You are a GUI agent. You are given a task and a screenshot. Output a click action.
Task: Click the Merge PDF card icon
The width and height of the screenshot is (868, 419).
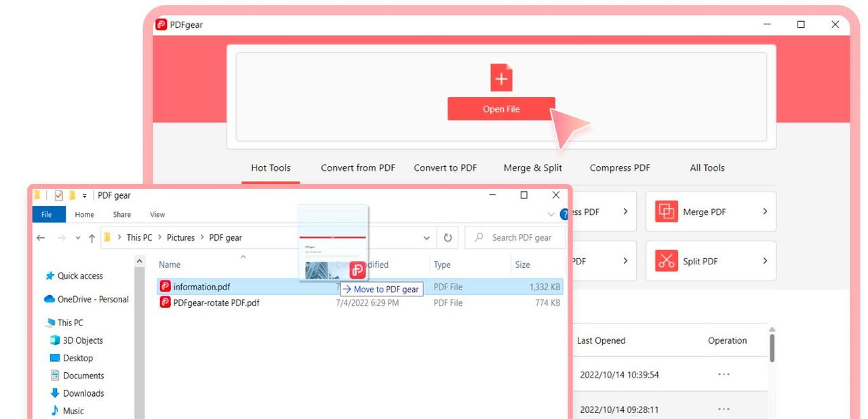click(x=667, y=212)
